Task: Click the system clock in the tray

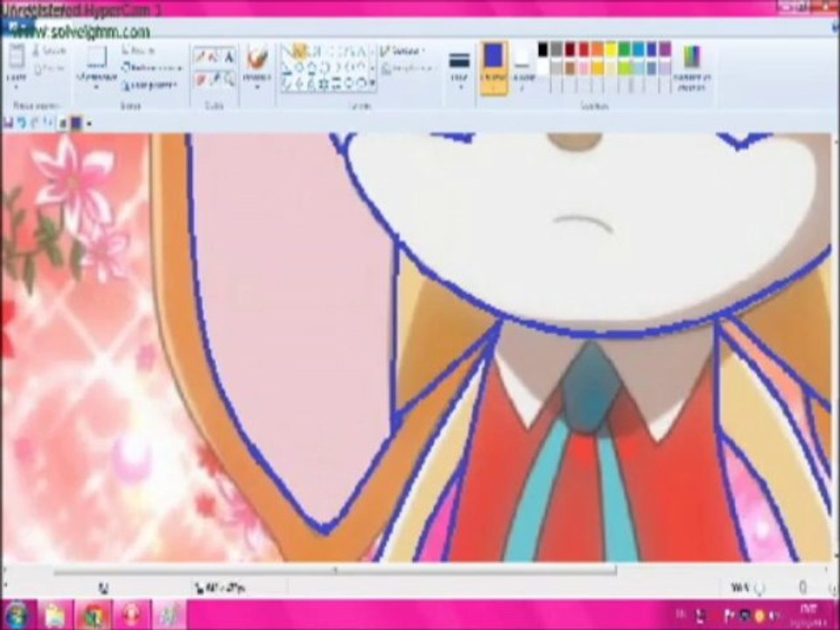Action: (808, 614)
